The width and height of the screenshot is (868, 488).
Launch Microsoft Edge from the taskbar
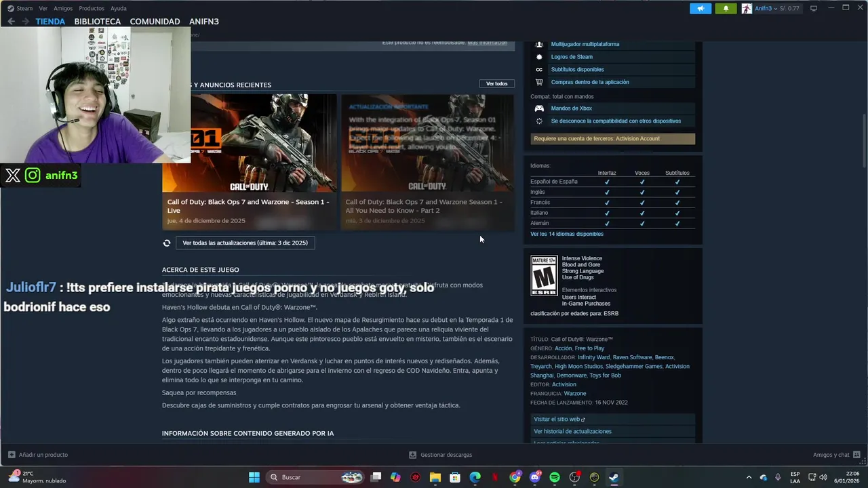[475, 477]
